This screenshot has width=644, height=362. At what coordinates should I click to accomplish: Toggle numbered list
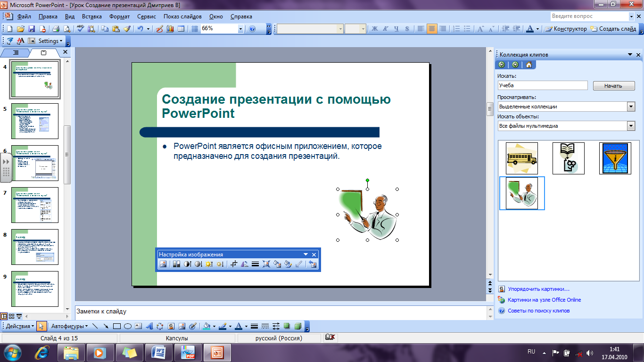pos(456,29)
